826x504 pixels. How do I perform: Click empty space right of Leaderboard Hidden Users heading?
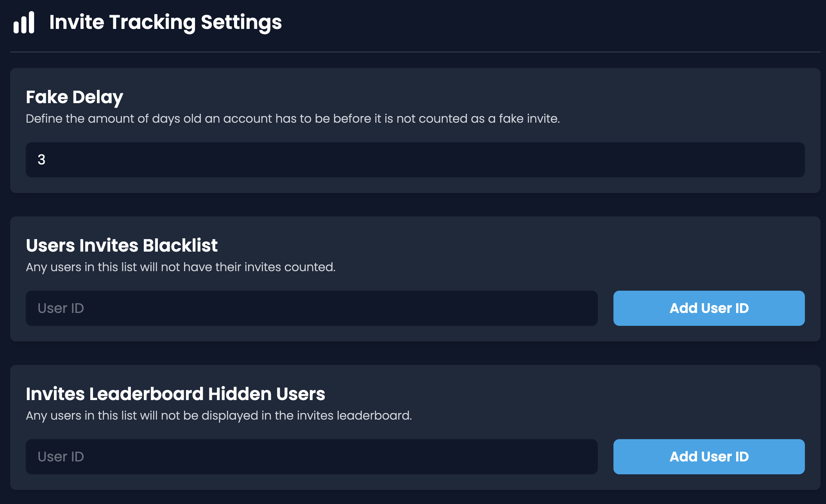tap(547, 394)
